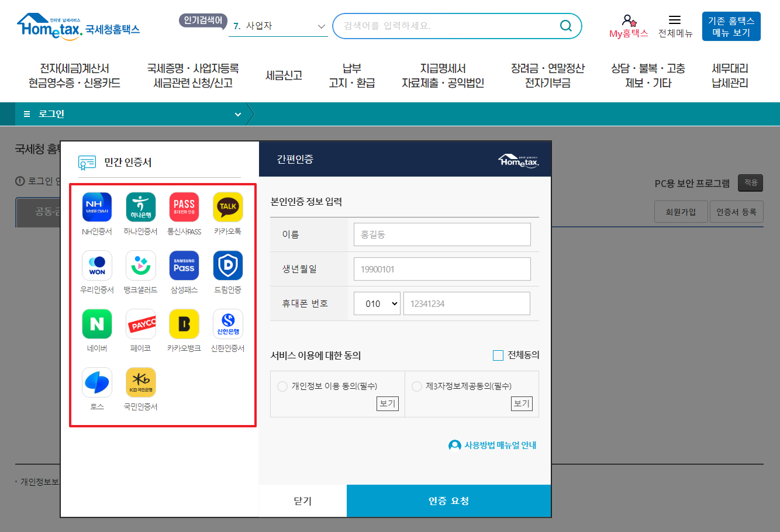Select the 우리인증서 WON icon

97,265
